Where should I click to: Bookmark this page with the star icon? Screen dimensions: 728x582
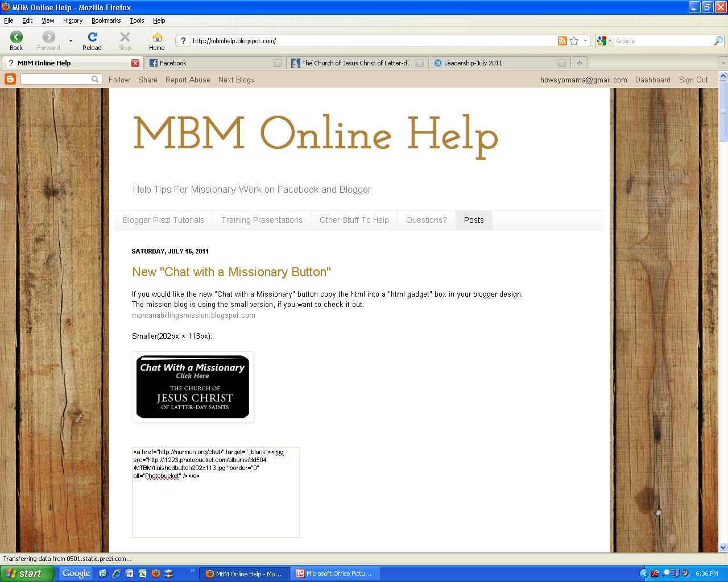pos(574,41)
